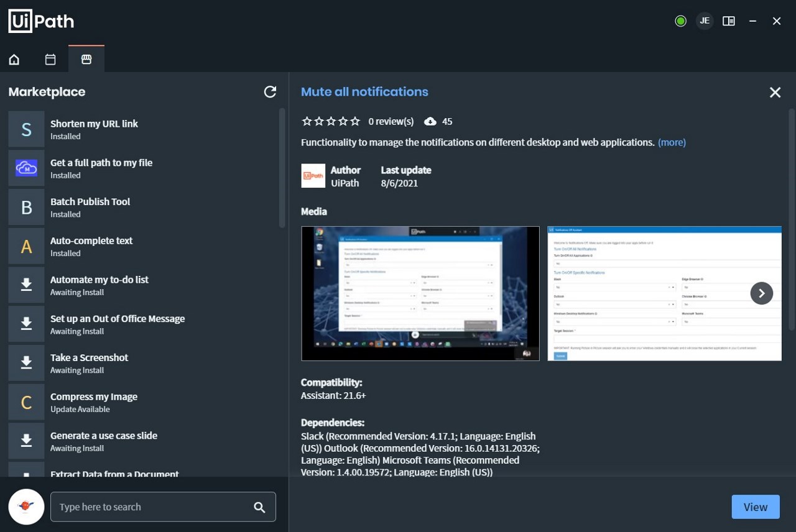796x532 pixels.
Task: Select Extract Data from a Document entry
Action: (143, 470)
